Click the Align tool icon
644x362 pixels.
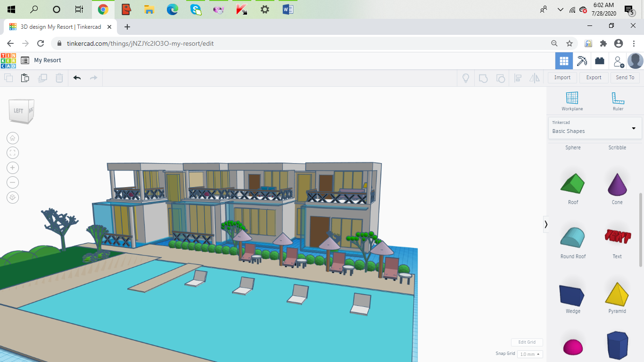click(x=518, y=78)
